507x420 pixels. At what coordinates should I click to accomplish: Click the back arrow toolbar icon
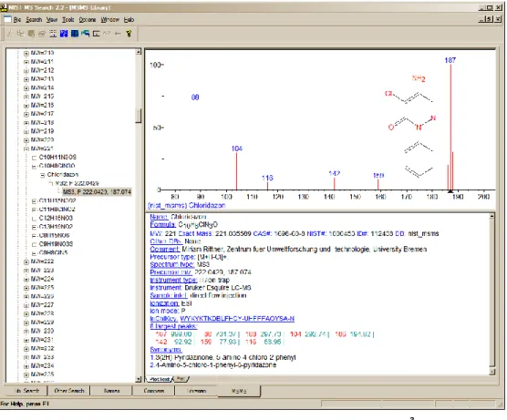(118, 34)
